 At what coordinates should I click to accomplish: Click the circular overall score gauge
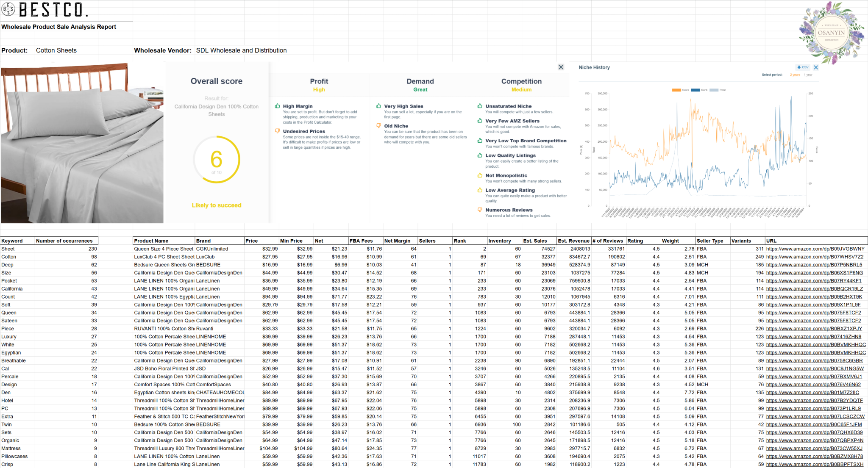pyautogui.click(x=217, y=160)
